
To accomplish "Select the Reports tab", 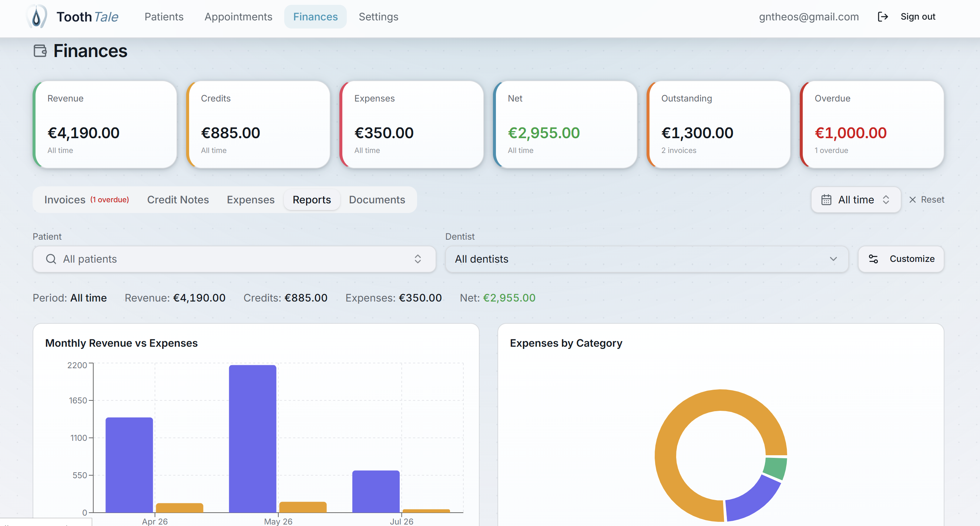I will [x=312, y=200].
